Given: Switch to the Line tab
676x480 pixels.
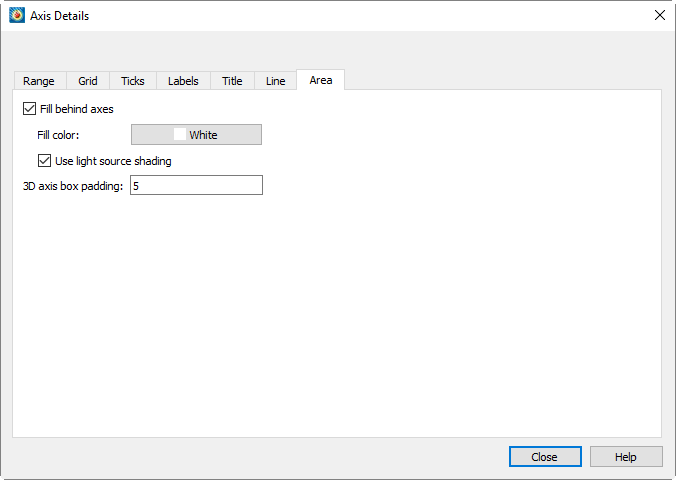Looking at the screenshot, I should 275,81.
